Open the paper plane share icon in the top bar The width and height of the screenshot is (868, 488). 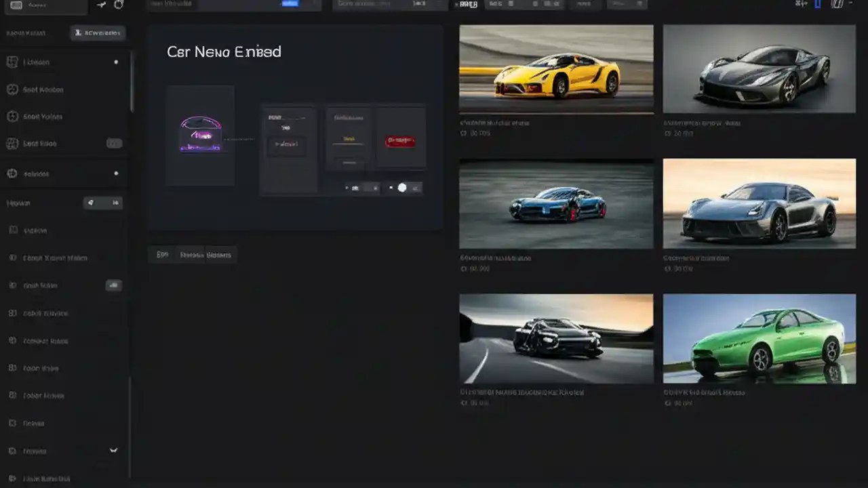tap(100, 5)
